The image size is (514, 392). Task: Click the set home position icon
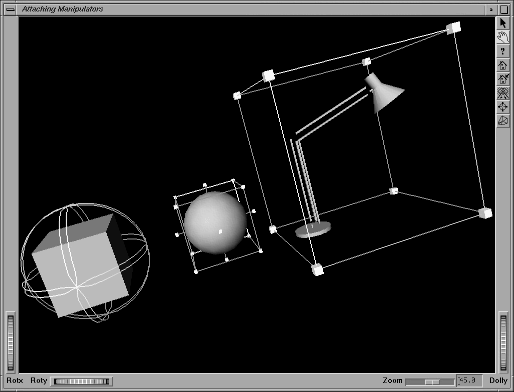tap(503, 79)
